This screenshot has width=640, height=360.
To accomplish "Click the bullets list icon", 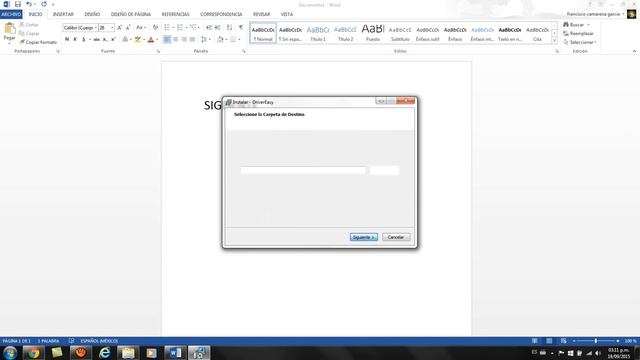I will tap(167, 28).
